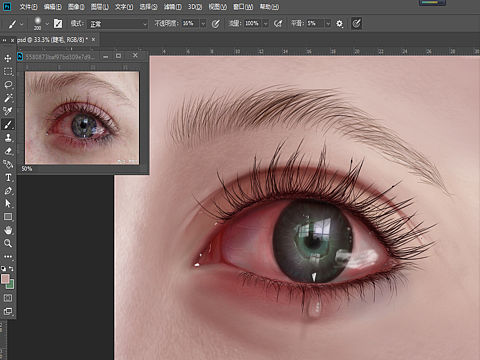Select the Paint Bucket tool
The height and width of the screenshot is (360, 480).
(8, 164)
